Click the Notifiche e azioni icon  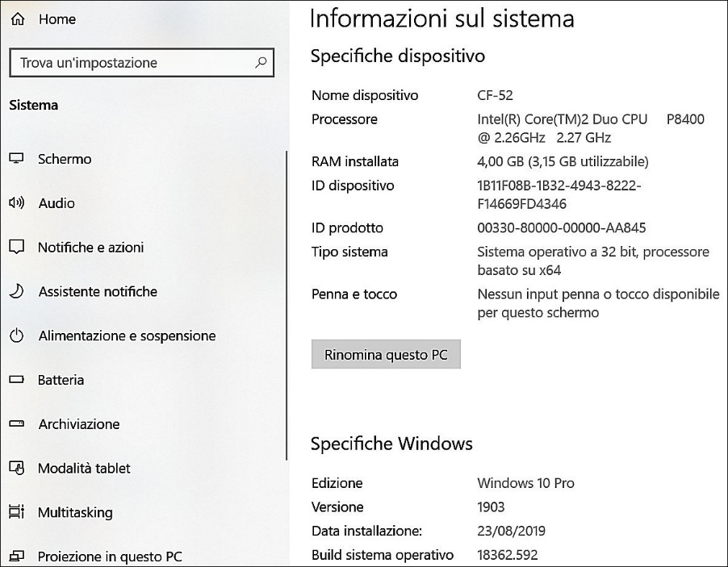pos(16,248)
